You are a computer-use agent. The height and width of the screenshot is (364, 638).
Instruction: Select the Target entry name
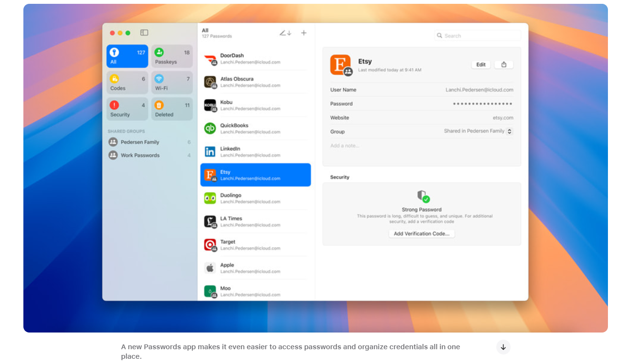pos(228,242)
